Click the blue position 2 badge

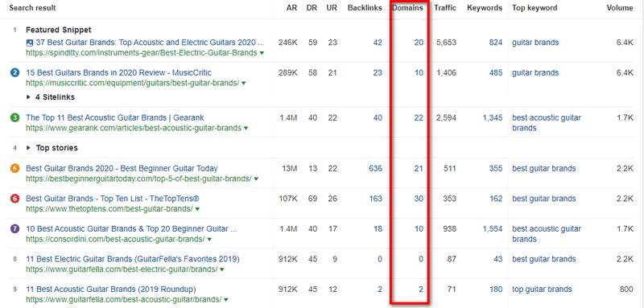tap(14, 73)
